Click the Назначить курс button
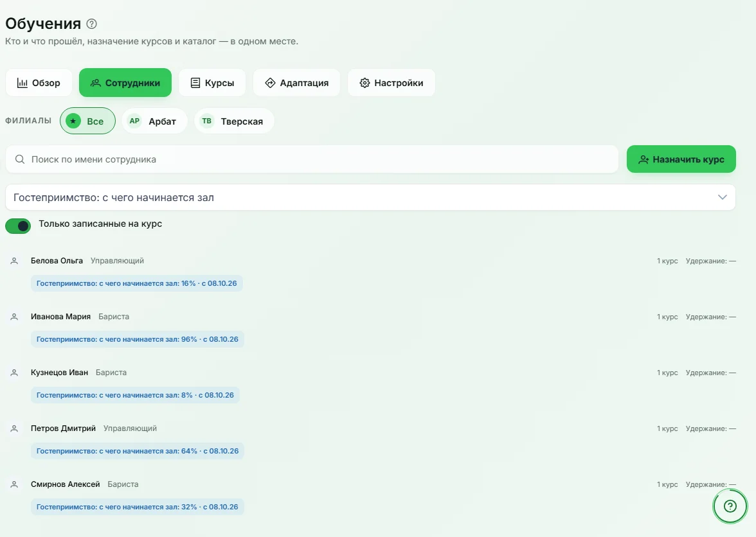The width and height of the screenshot is (756, 537). [x=681, y=159]
